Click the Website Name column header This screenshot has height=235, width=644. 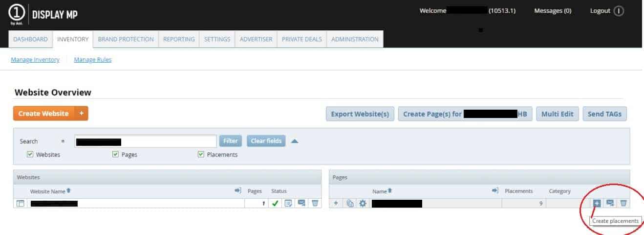coord(47,191)
